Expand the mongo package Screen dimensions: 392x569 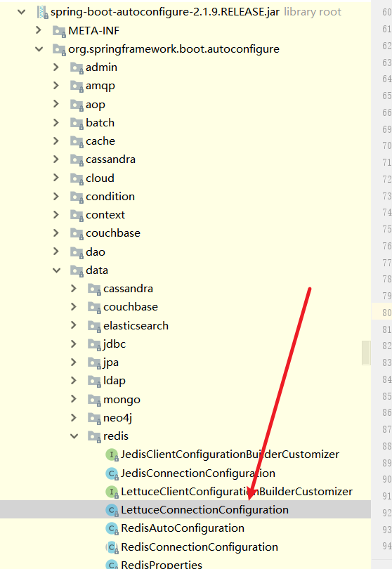point(74,399)
